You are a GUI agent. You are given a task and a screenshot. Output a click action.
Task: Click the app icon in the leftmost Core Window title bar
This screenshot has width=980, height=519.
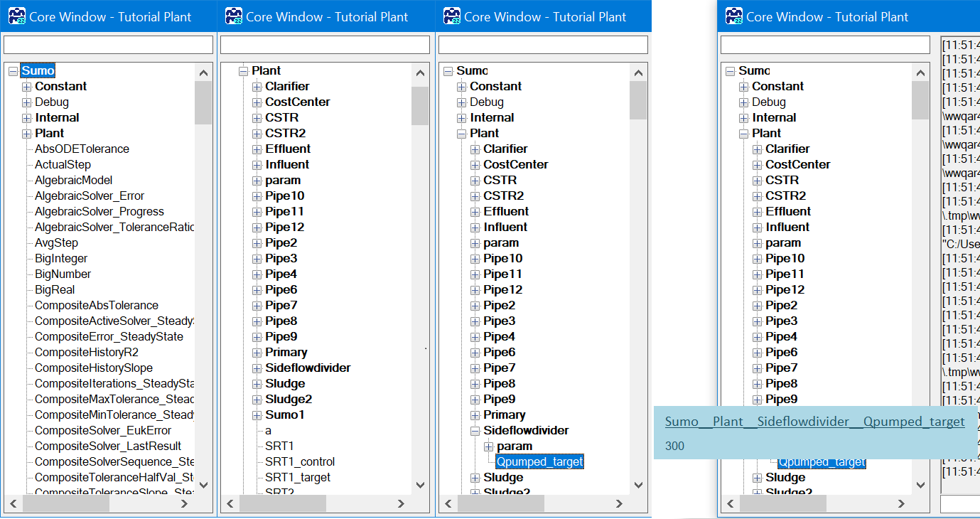point(16,16)
